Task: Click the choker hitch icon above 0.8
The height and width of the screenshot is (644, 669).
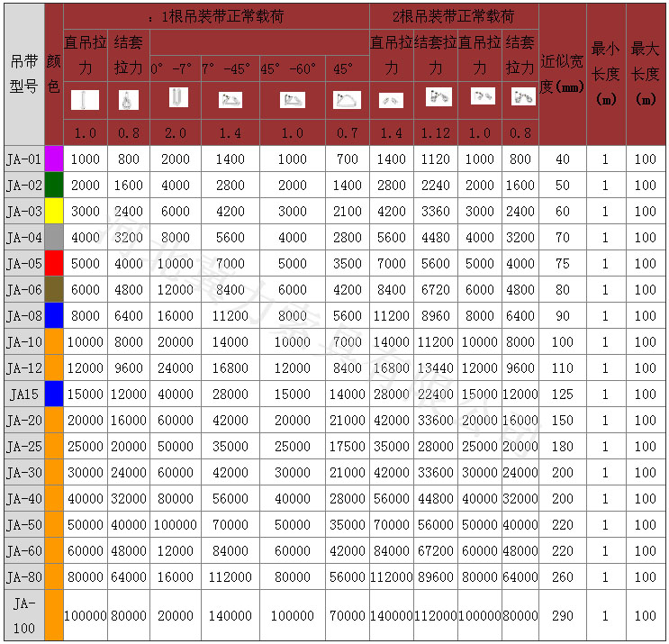Action: [128, 100]
